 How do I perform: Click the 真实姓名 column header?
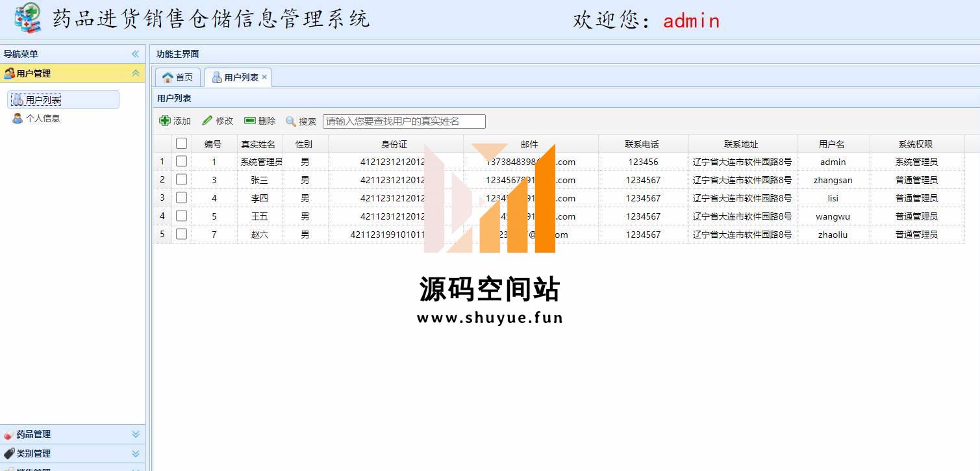click(x=259, y=144)
